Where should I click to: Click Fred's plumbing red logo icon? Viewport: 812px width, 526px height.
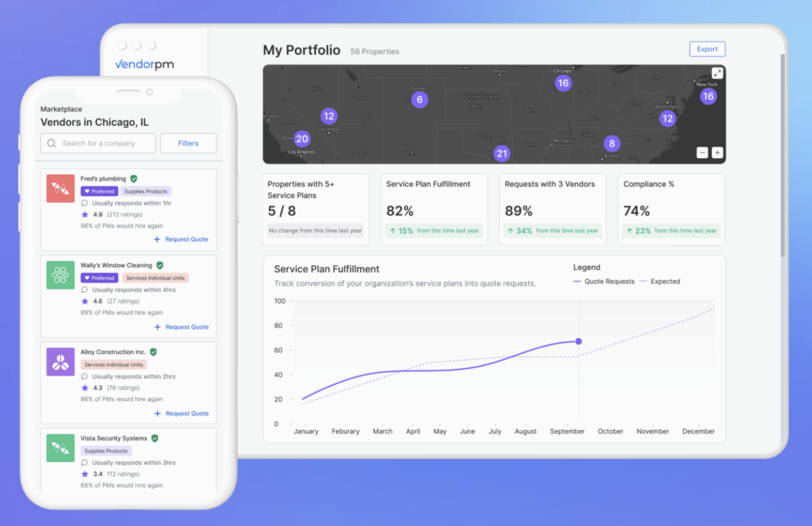[x=60, y=188]
